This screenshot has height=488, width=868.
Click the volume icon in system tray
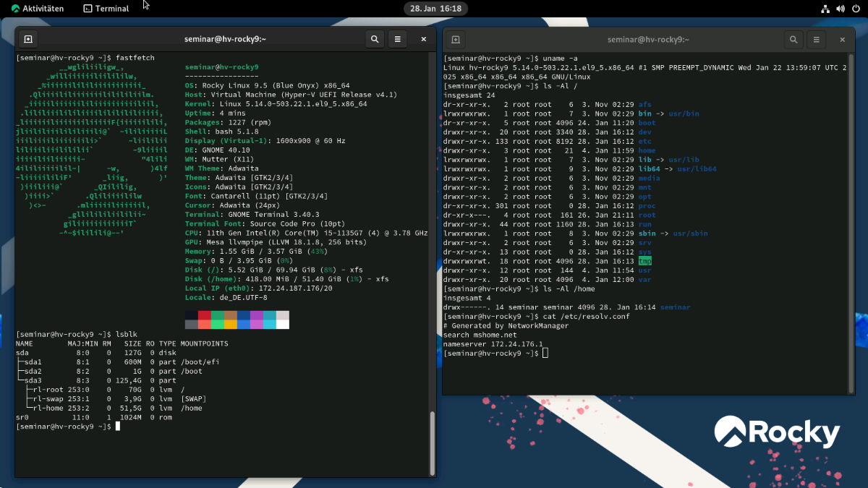click(x=840, y=9)
